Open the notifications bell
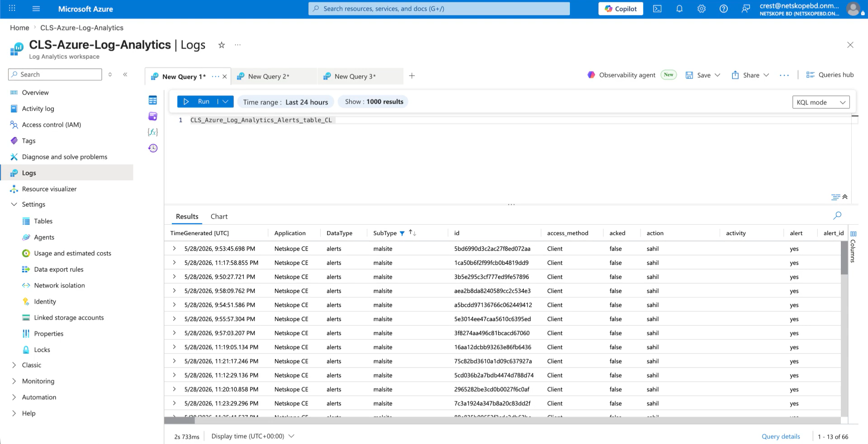This screenshot has height=444, width=868. 679,9
